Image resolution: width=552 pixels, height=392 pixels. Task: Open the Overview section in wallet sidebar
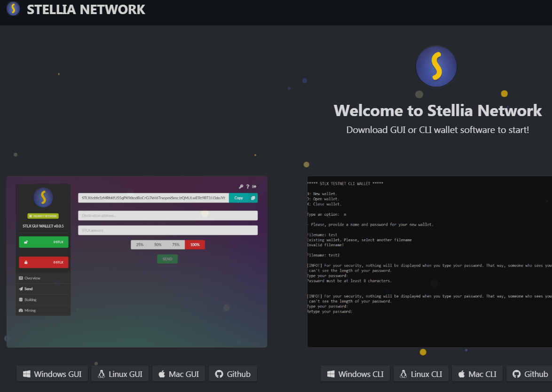(32, 278)
